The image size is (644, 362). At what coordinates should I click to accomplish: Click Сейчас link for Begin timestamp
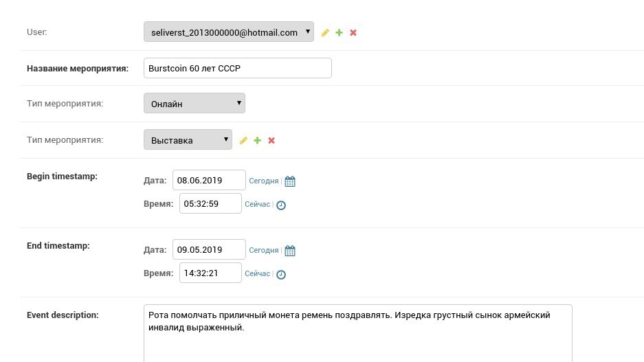257,204
